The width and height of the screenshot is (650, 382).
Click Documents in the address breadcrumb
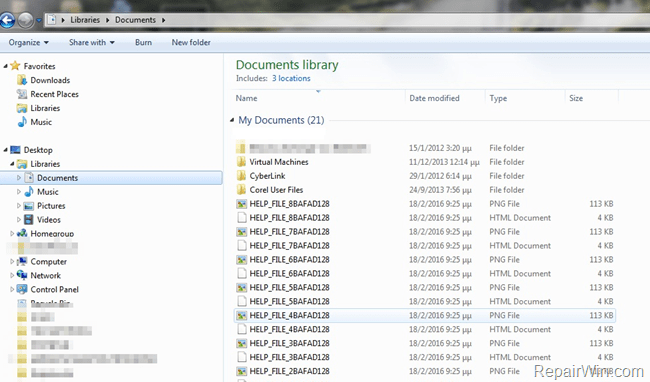(x=135, y=20)
